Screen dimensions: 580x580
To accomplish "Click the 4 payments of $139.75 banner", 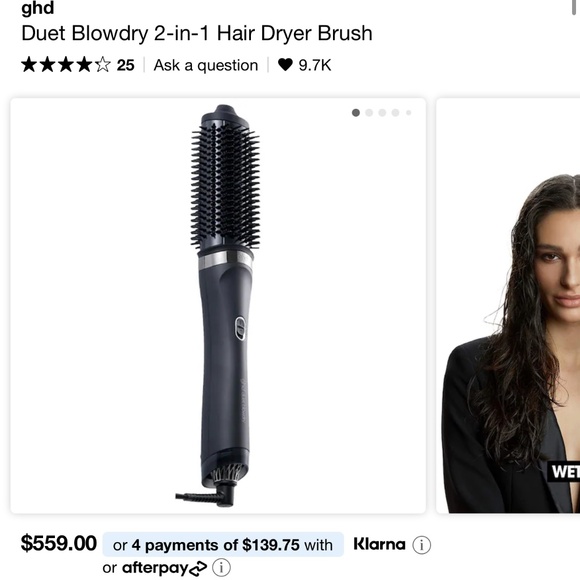I will (x=223, y=544).
